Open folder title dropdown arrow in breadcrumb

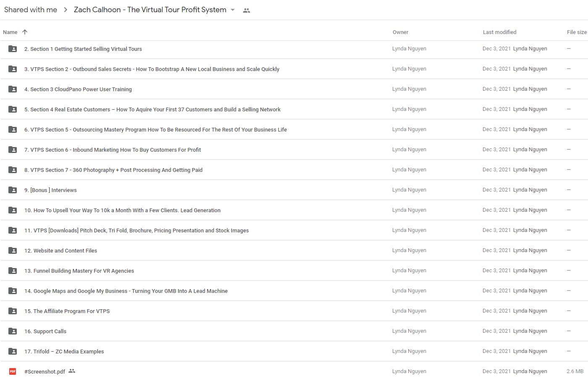click(233, 10)
